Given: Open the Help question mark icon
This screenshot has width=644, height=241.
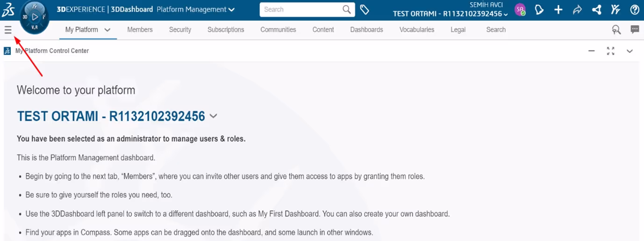Looking at the screenshot, I should [635, 9].
